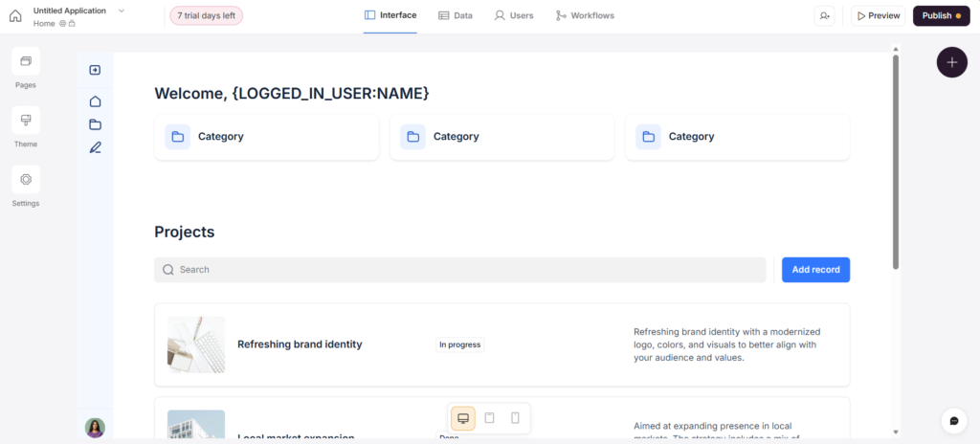Open the Pages panel icon
This screenshot has width=980, height=444.
pyautogui.click(x=26, y=61)
